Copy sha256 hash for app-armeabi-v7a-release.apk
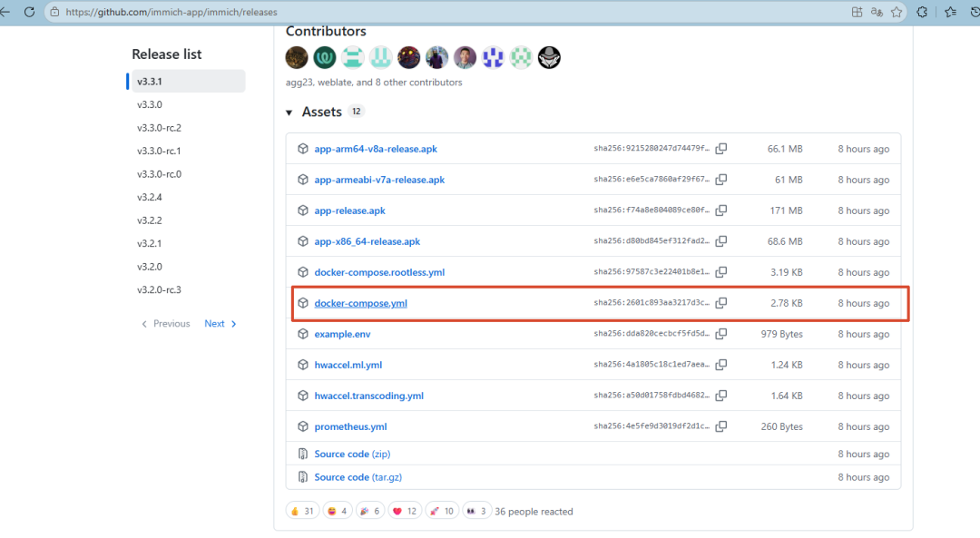This screenshot has height=538, width=980. 721,180
